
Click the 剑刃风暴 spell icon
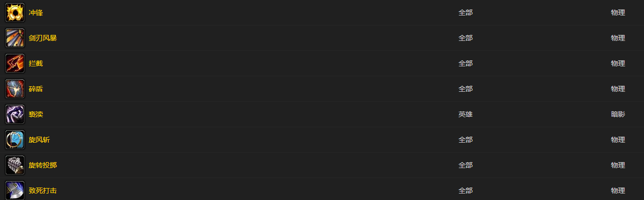coord(15,38)
